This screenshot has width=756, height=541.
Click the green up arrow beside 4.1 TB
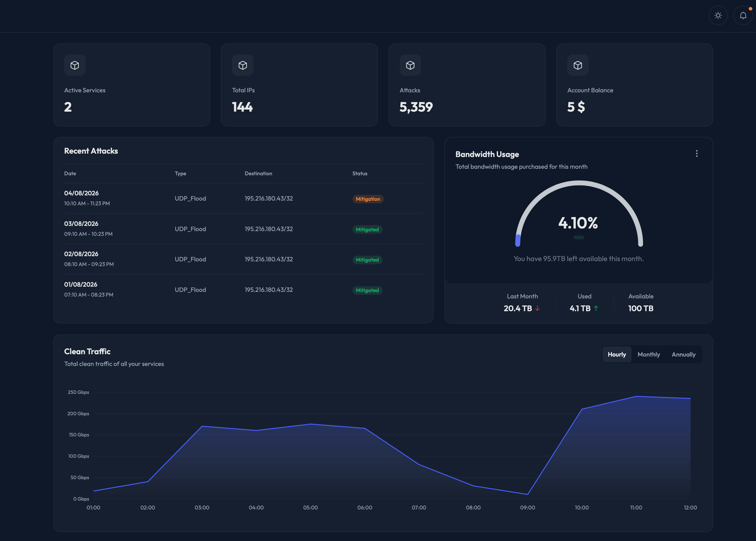pyautogui.click(x=596, y=309)
